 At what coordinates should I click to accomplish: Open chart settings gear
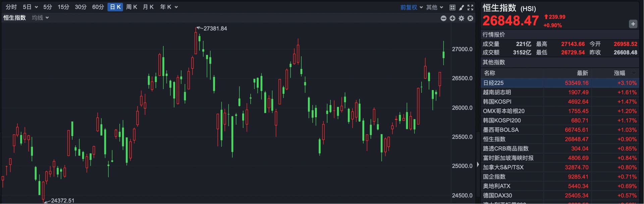(x=462, y=18)
